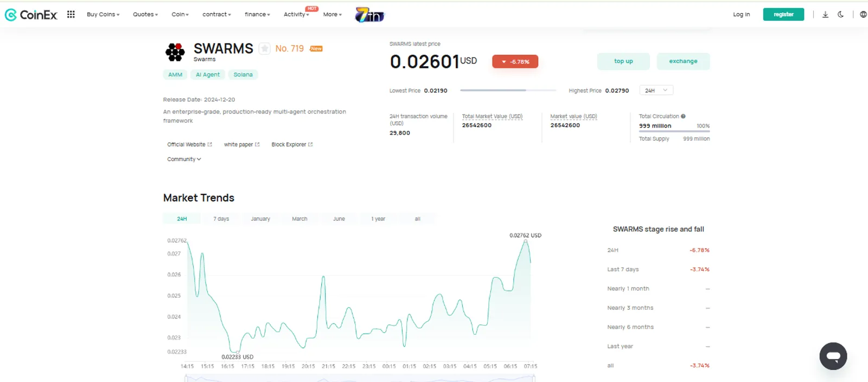Click the New badge next to rank

click(x=316, y=49)
